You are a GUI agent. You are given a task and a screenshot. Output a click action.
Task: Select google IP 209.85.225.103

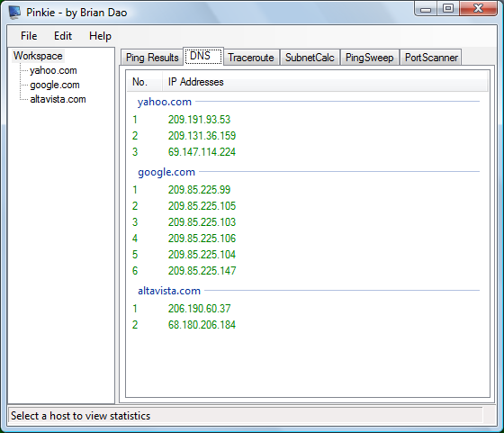(202, 221)
